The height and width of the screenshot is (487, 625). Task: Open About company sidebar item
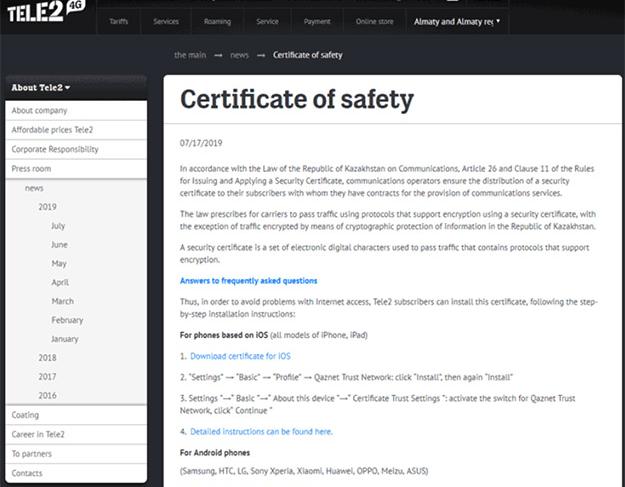76,110
